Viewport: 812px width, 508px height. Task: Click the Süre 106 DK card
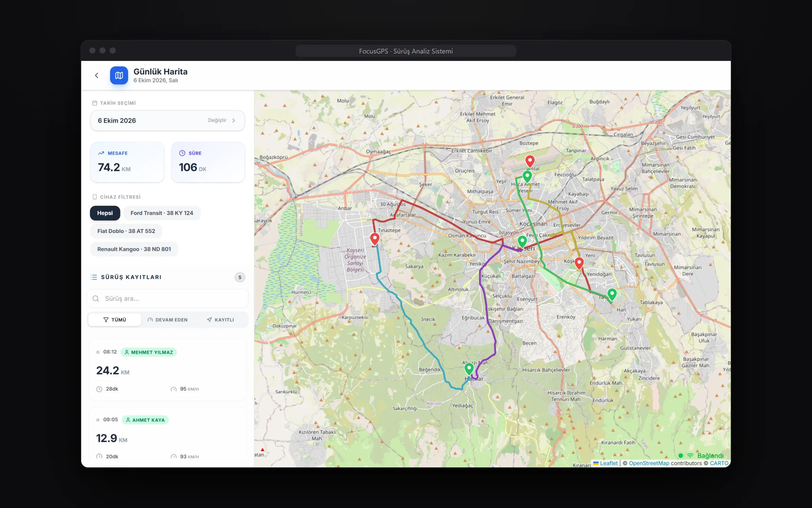(x=208, y=162)
